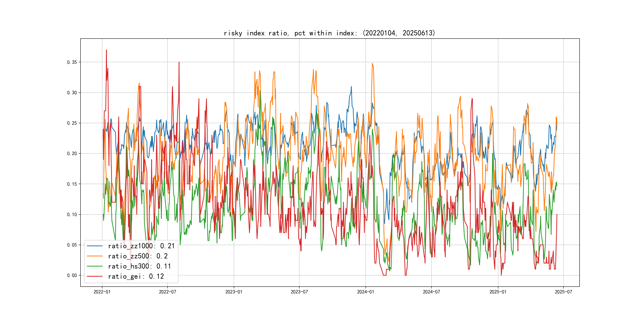Click the 0.20 y-axis tick label
Image resolution: width=644 pixels, height=322 pixels.
(72, 153)
